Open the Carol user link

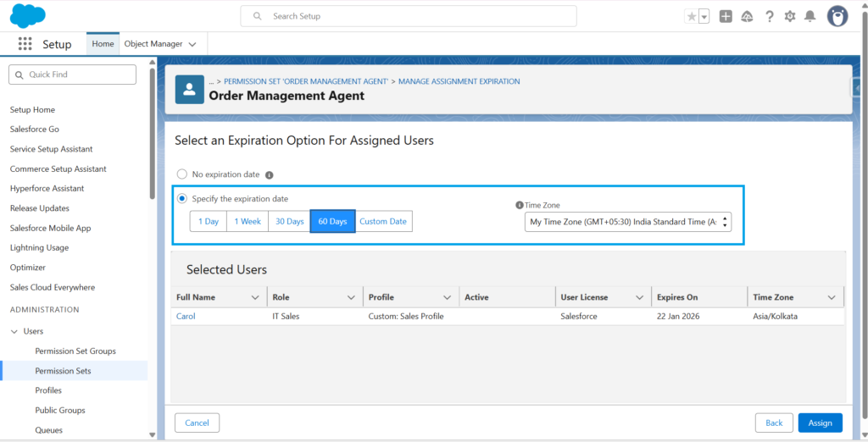pyautogui.click(x=186, y=317)
